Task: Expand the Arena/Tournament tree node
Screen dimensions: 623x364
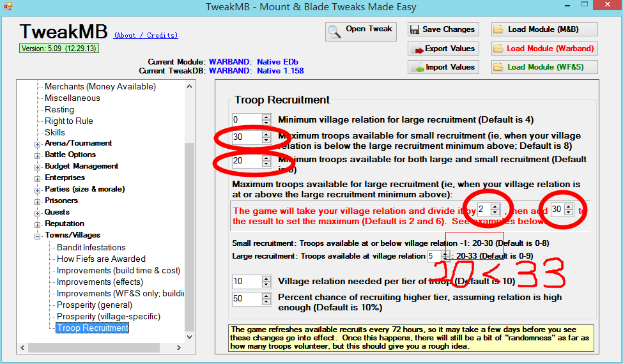Action: click(37, 144)
